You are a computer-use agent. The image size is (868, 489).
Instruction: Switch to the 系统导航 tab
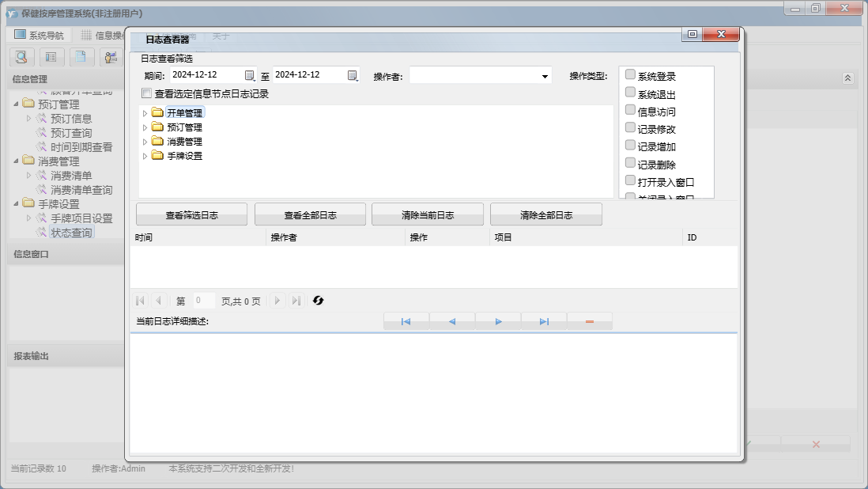tap(39, 36)
